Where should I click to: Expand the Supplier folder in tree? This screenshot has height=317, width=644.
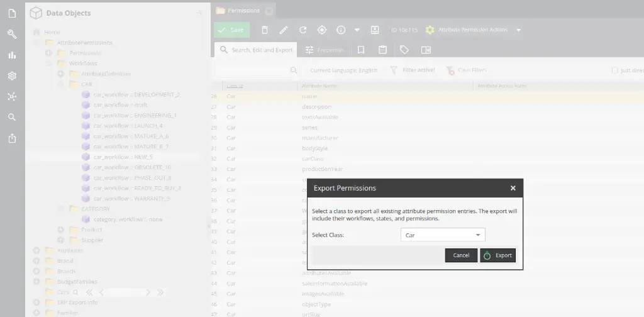coord(61,240)
